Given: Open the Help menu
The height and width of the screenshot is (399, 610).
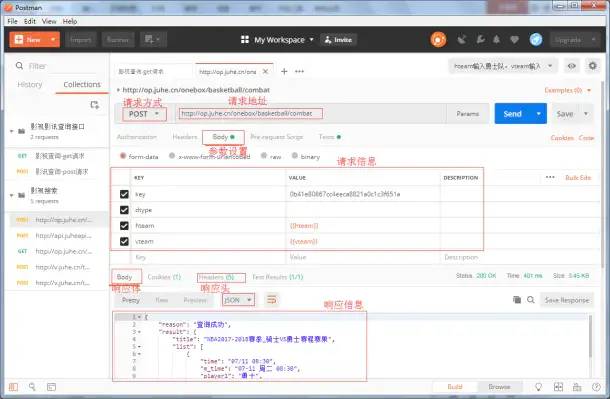Looking at the screenshot, I should point(70,21).
